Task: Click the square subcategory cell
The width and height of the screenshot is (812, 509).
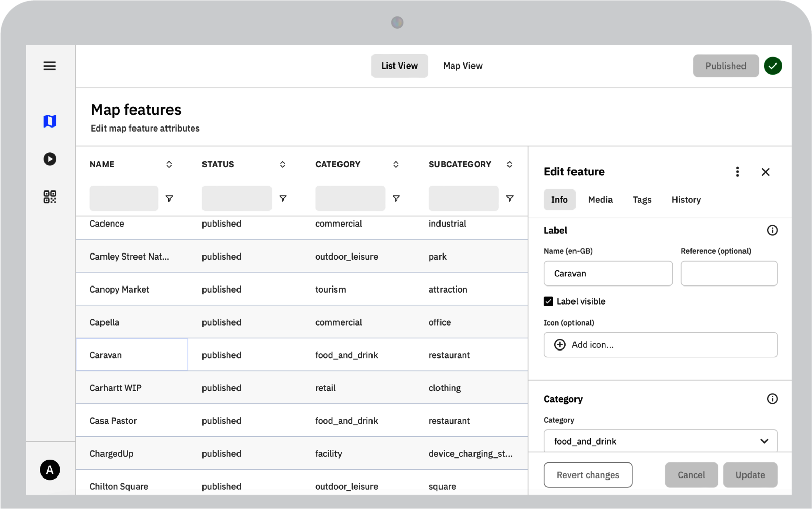Action: [x=442, y=486]
